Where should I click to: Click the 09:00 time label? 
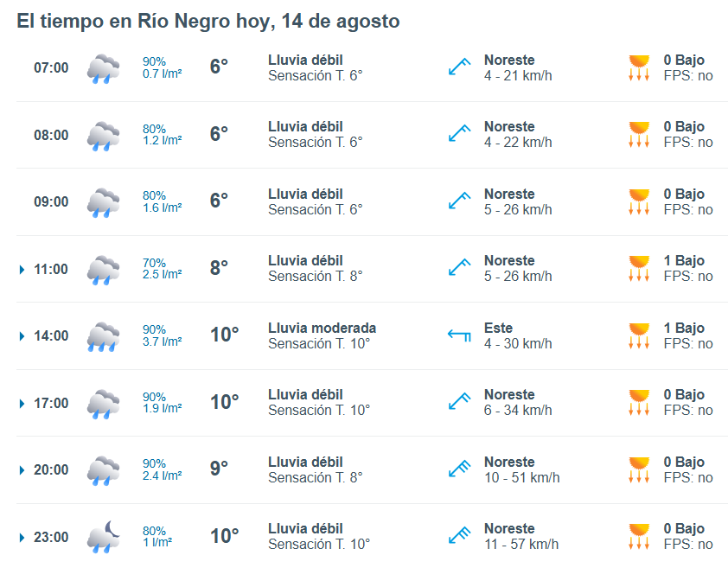click(51, 202)
